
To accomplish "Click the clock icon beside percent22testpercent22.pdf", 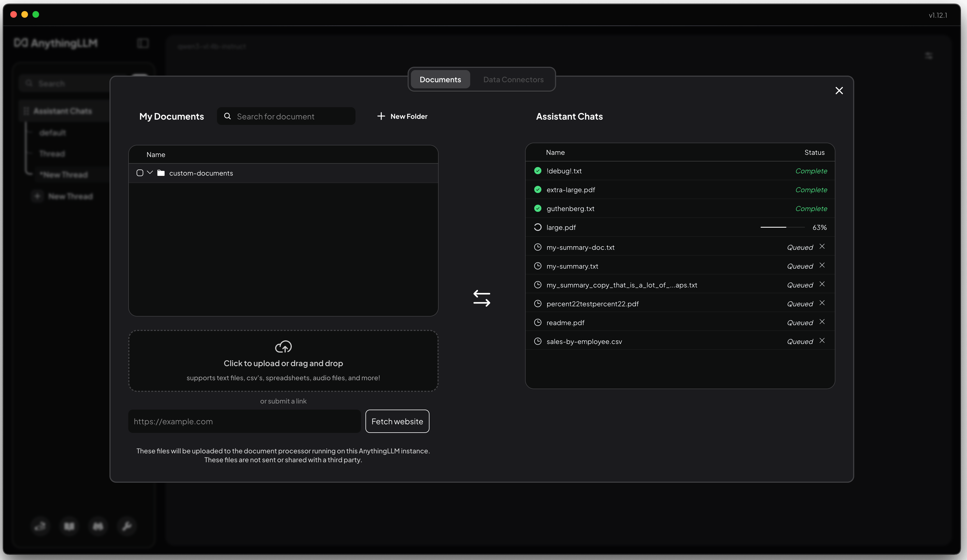I will click(x=538, y=304).
